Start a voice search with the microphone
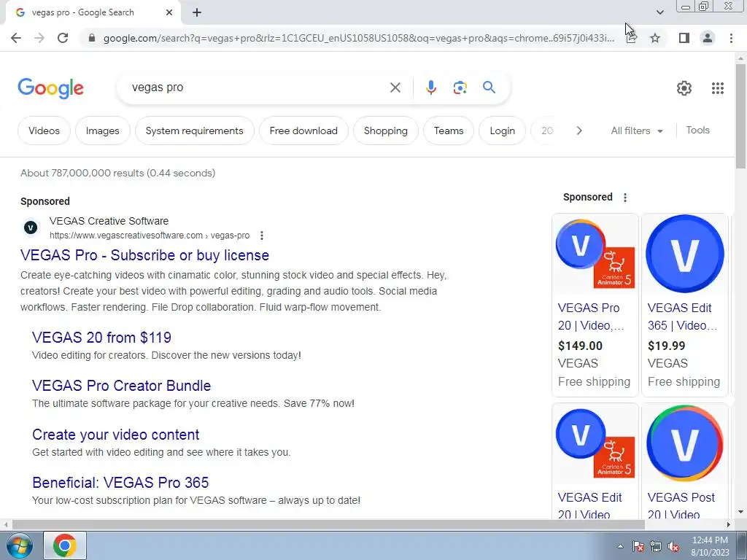This screenshot has height=560, width=747. coord(430,87)
